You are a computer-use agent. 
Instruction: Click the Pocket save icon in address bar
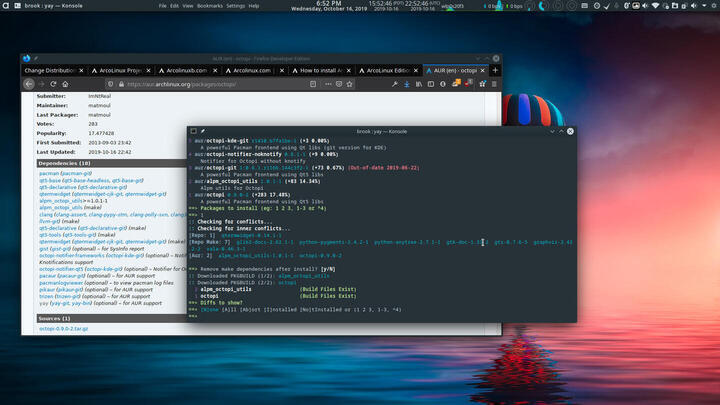point(339,84)
